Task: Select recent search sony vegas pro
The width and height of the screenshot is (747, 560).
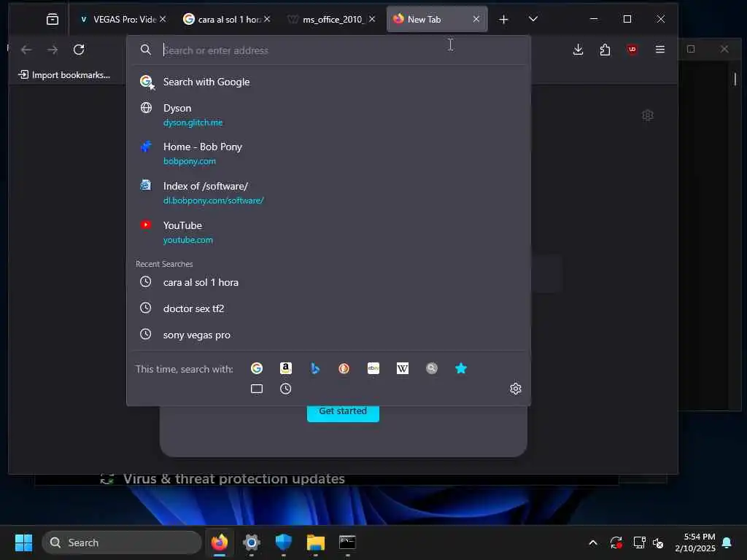Action: (x=329, y=335)
